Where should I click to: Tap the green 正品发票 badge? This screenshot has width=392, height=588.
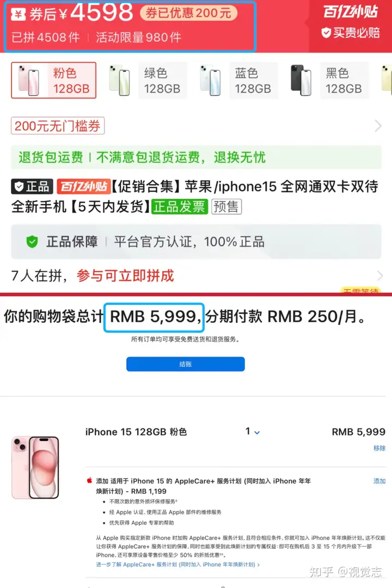pos(180,207)
